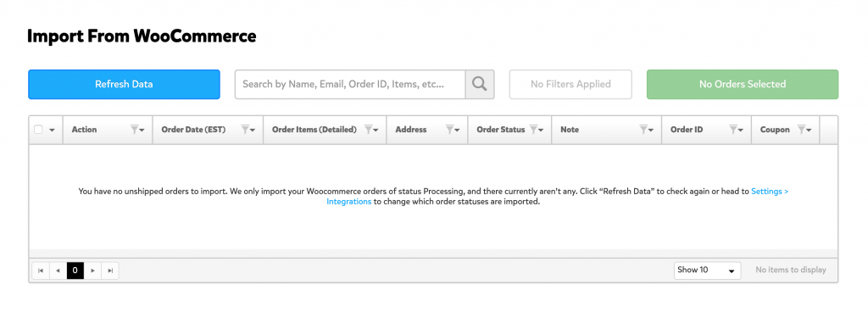
Task: Open the Address column filter icon
Action: click(453, 130)
